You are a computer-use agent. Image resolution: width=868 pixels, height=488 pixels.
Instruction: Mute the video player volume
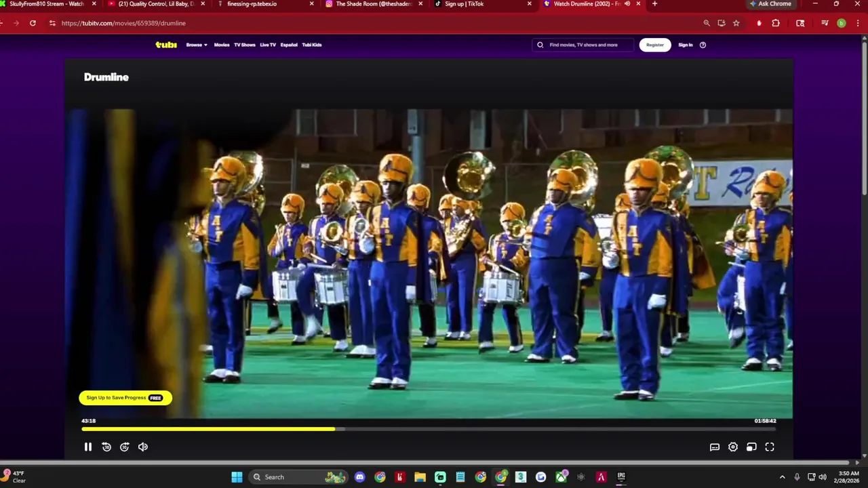pos(143,447)
